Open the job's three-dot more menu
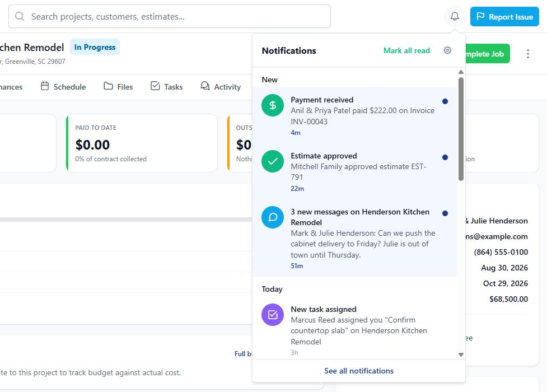Viewport: 547px width, 392px height. (x=528, y=53)
